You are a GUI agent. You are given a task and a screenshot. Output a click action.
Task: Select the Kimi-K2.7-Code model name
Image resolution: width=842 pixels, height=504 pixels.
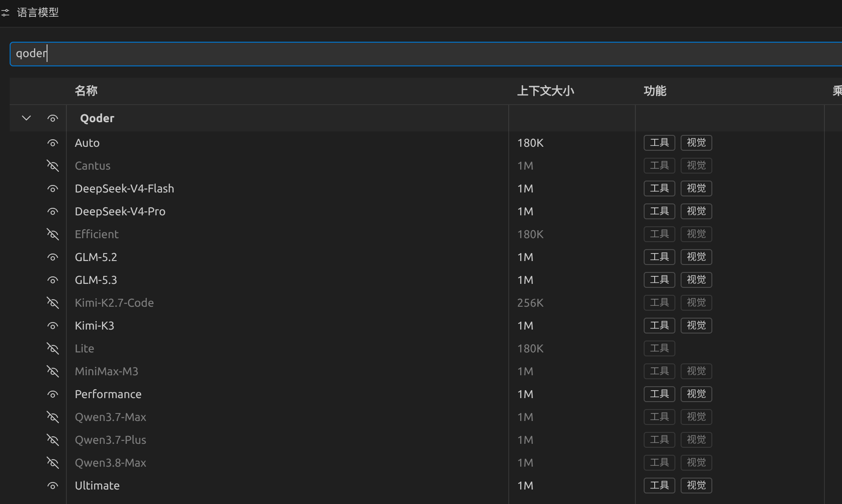[x=114, y=303]
